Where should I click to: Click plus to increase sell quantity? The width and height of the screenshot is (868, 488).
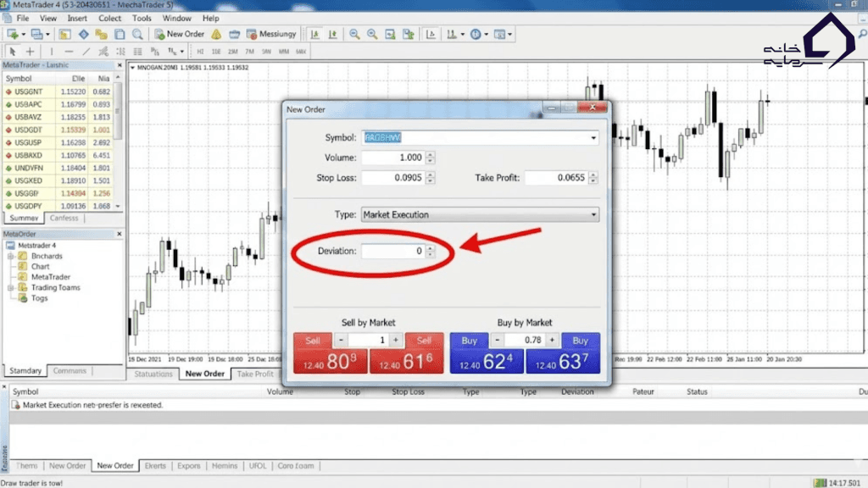tap(396, 340)
